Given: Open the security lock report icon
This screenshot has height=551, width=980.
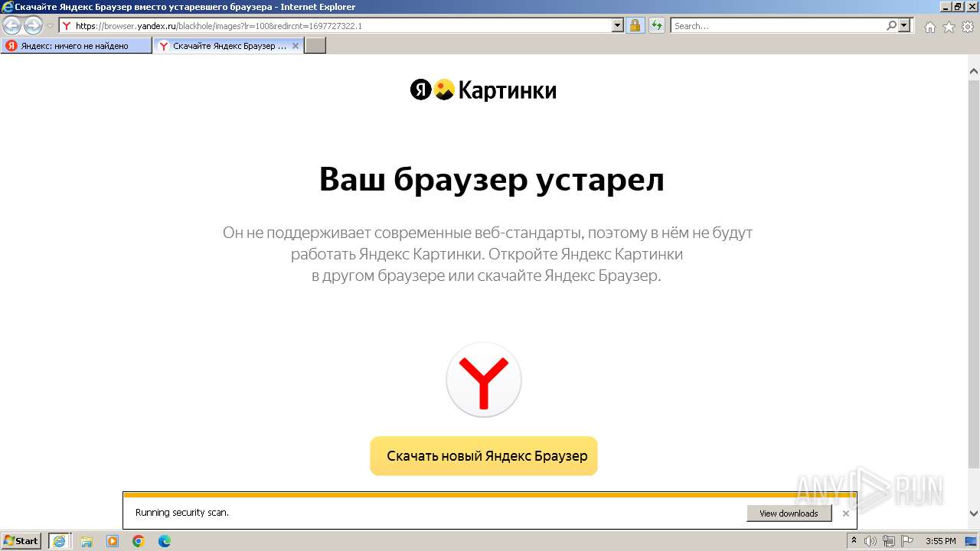Looking at the screenshot, I should tap(635, 25).
